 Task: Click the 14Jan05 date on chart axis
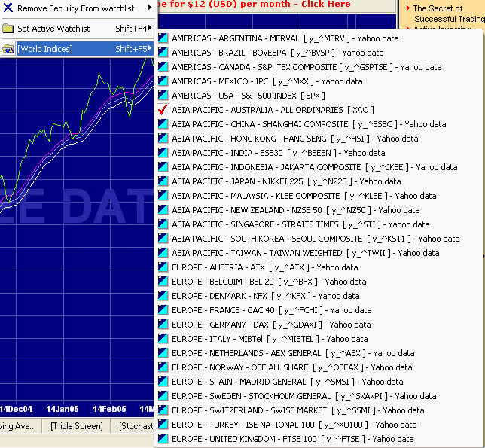(x=63, y=409)
